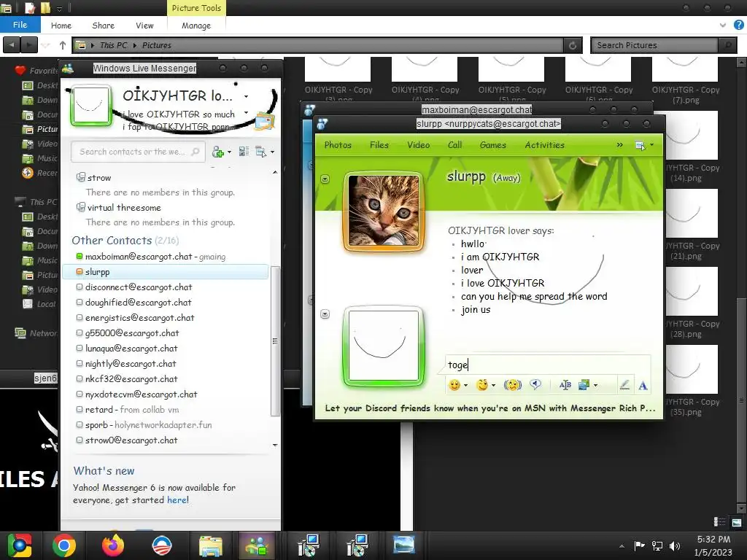Image resolution: width=747 pixels, height=560 pixels.
Task: Click the Search Pictures box in Explorer
Action: 656,45
